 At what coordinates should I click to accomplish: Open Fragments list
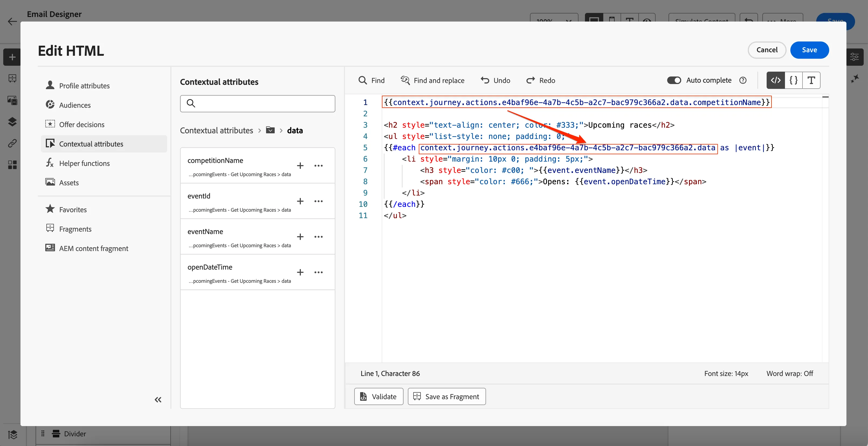[x=104, y=229]
